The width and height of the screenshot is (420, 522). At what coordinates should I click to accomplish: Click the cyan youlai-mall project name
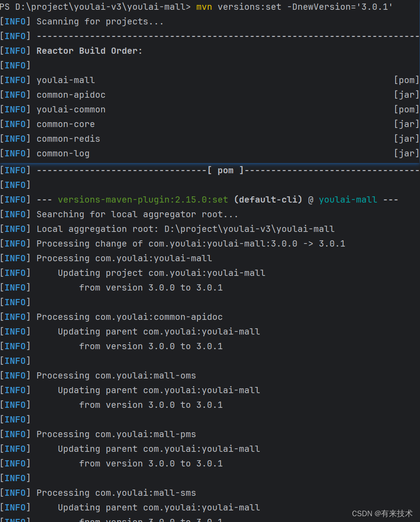coord(348,199)
